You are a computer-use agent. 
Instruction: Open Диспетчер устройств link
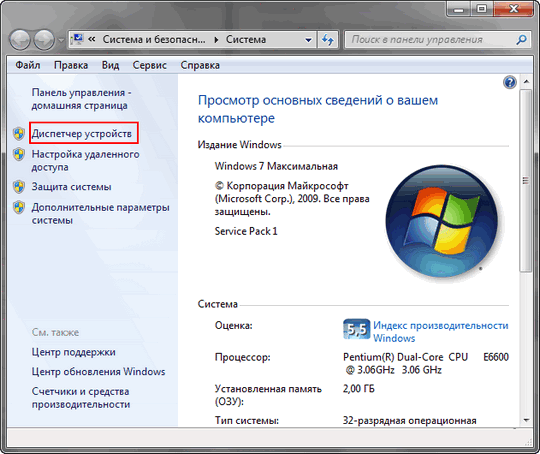[x=82, y=134]
